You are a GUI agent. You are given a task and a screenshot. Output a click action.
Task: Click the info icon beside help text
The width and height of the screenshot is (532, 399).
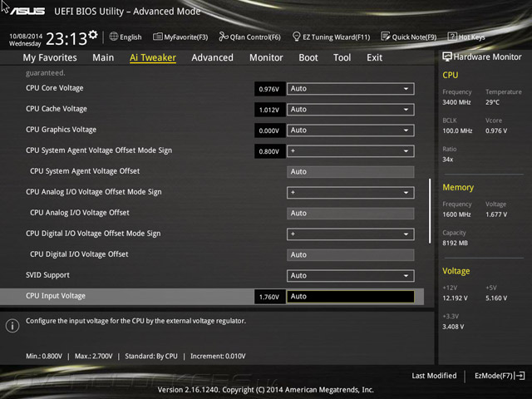click(12, 326)
